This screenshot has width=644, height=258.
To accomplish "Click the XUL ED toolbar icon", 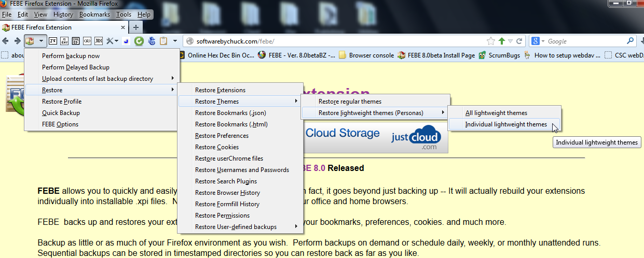I will tap(76, 41).
